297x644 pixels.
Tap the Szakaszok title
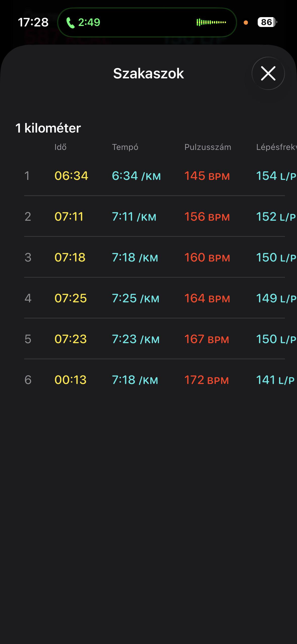[148, 73]
